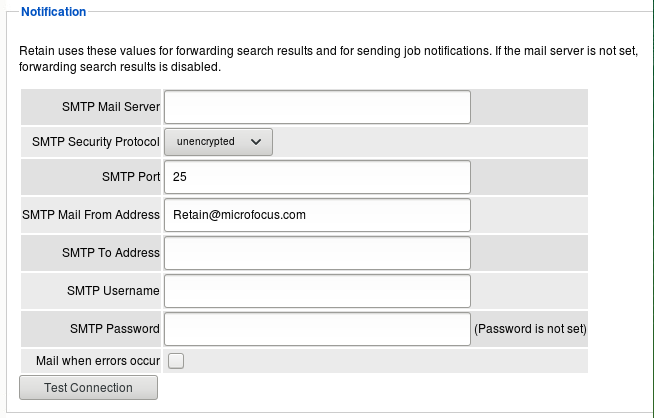Click the "SMTP Mail From Address" label
The width and height of the screenshot is (654, 418).
click(x=91, y=215)
